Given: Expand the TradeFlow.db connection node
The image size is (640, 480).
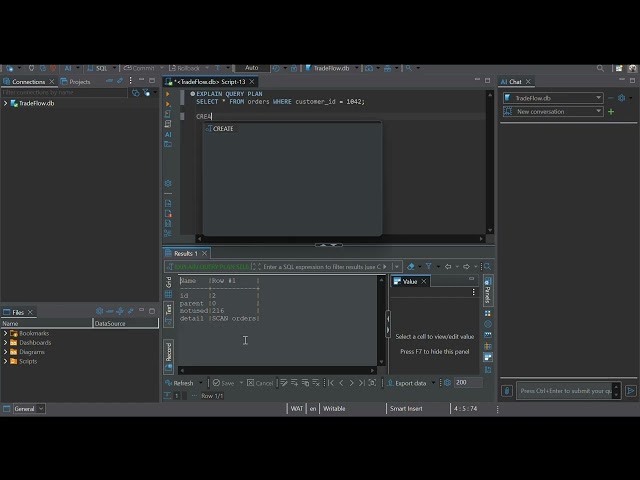Looking at the screenshot, I should pyautogui.click(x=6, y=104).
